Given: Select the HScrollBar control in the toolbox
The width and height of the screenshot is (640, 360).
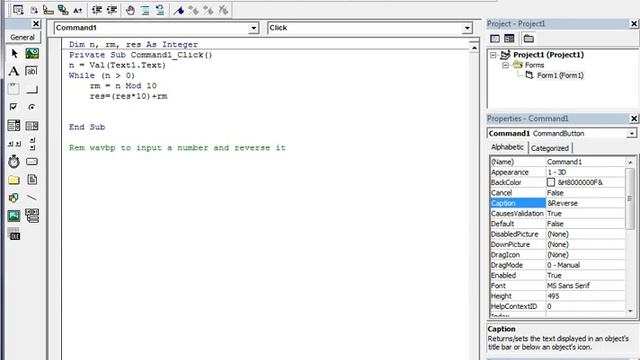Looking at the screenshot, I should point(14,144).
